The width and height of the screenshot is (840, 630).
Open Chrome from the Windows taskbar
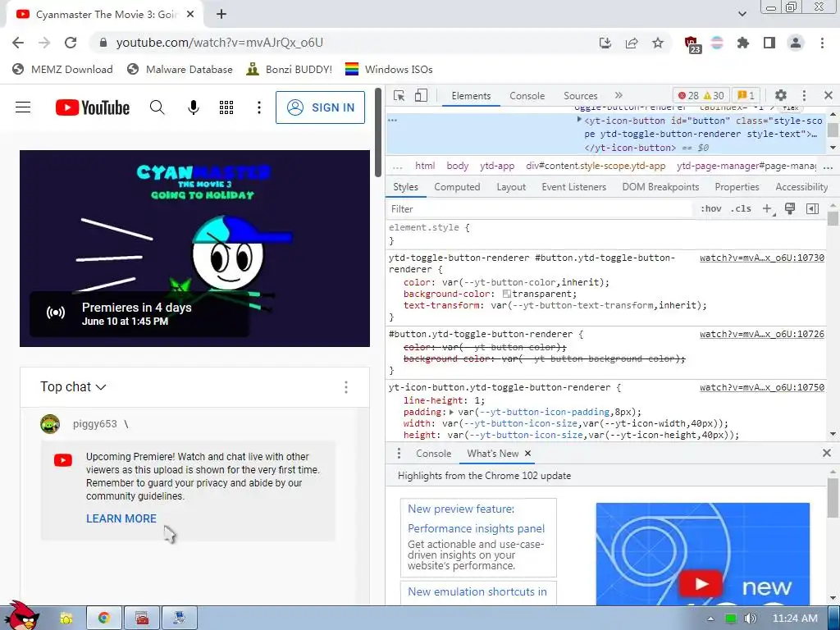(x=104, y=619)
